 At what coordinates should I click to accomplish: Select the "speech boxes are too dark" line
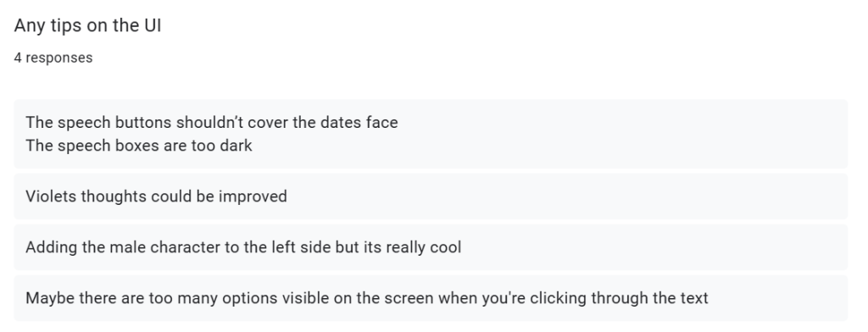139,146
